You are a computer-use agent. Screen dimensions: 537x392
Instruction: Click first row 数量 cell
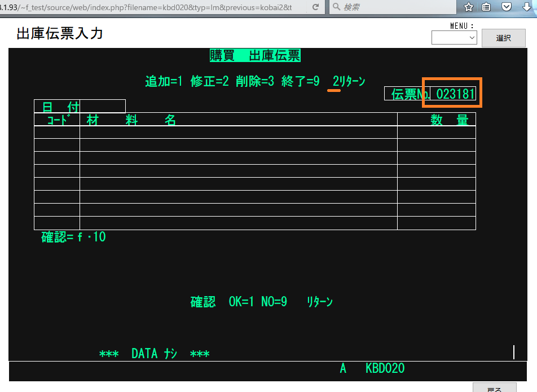436,132
